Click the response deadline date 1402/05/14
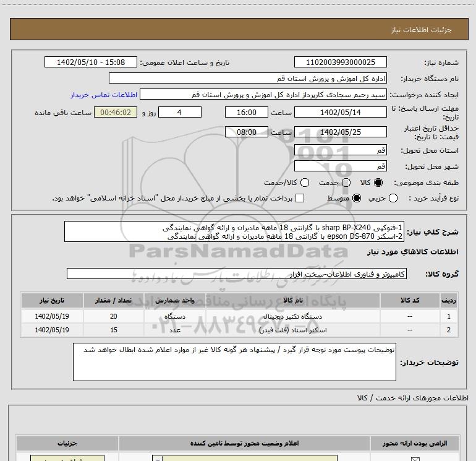 pyautogui.click(x=340, y=113)
